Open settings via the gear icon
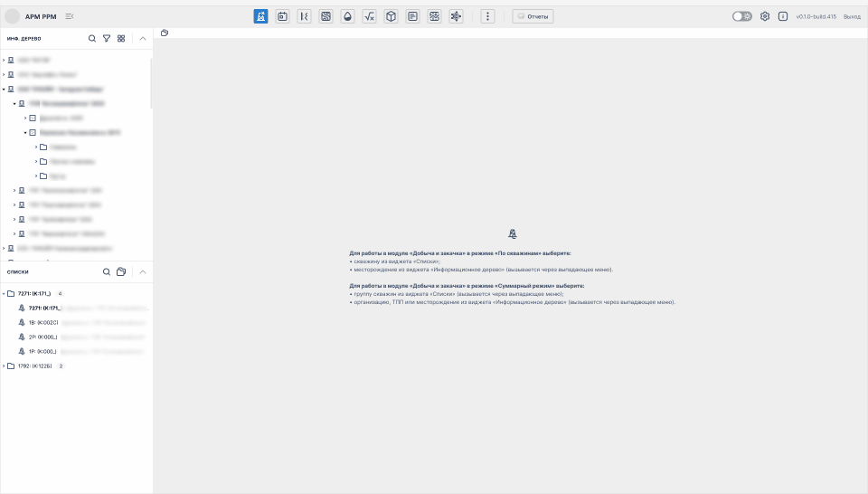Image resolution: width=868 pixels, height=494 pixels. [765, 16]
